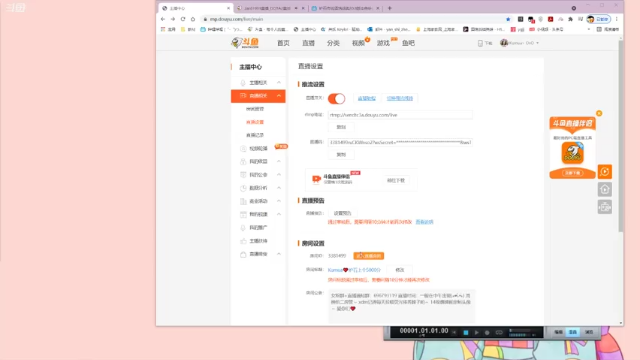
Task: Close the 斗鱼直播伴侣 floating ad
Action: [x=599, y=113]
